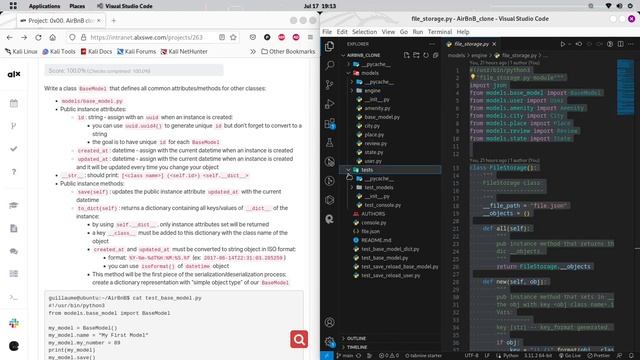This screenshot has height=360, width=640.
Task: Open the Slack icon in ALX sidebar
Action: point(14,323)
